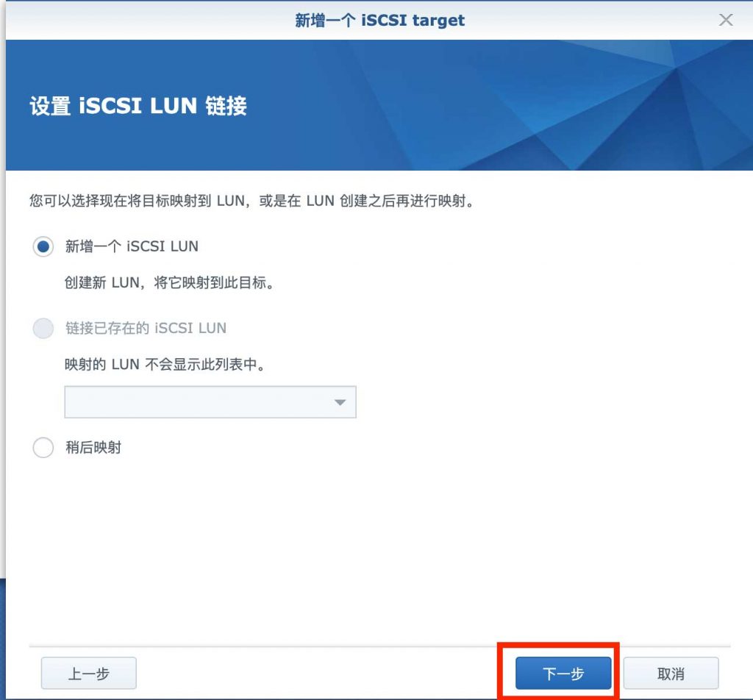This screenshot has height=700, width=753.
Task: Expand the existing LUN dropdown arrow
Action: 340,402
